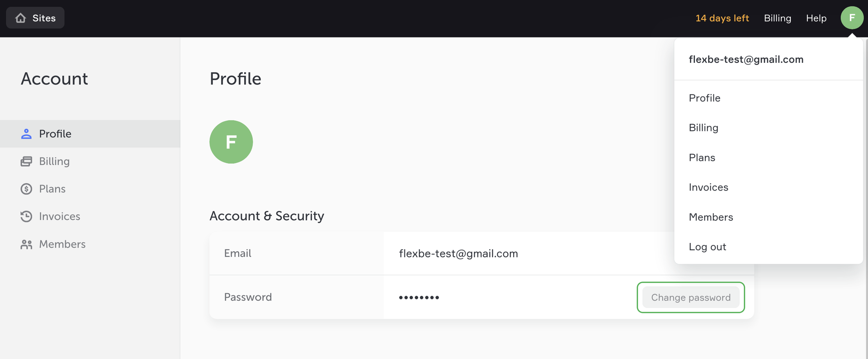Click the home icon in Sites button
The height and width of the screenshot is (359, 868).
tap(21, 18)
